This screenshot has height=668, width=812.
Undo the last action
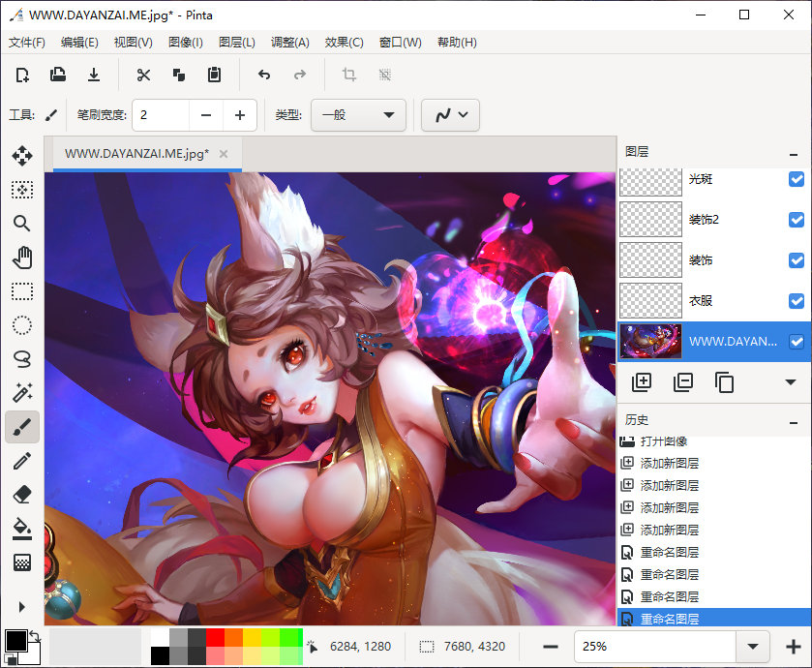[264, 76]
